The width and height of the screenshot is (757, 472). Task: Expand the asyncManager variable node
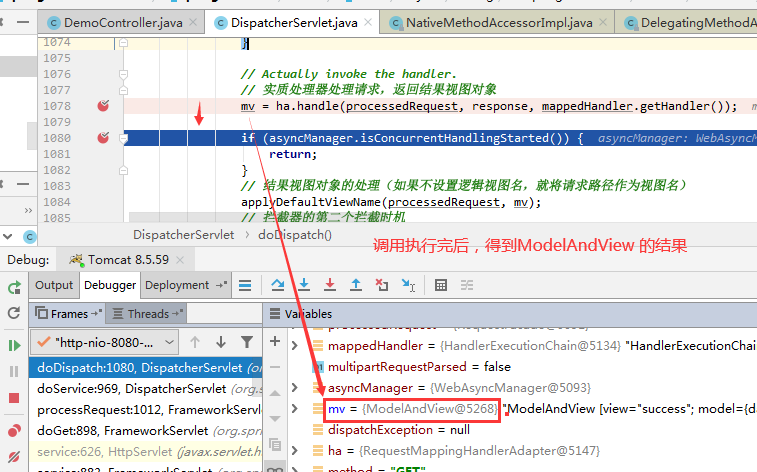[x=294, y=388]
